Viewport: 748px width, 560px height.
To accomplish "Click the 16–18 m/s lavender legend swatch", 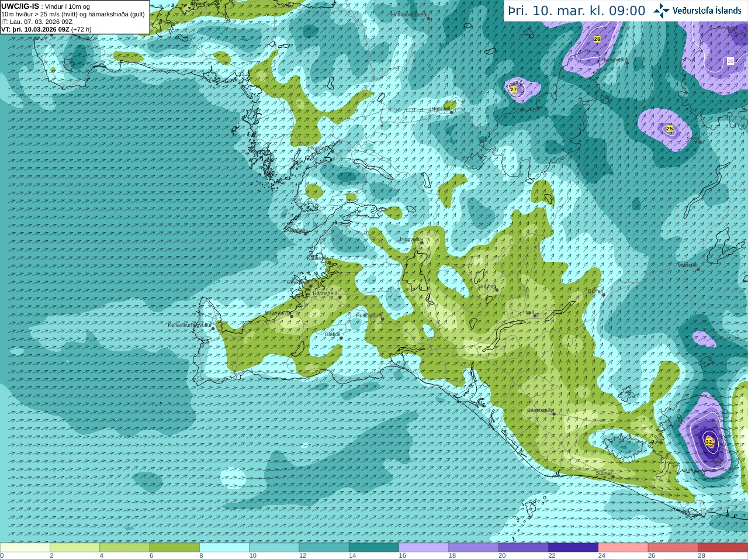I will (x=424, y=548).
